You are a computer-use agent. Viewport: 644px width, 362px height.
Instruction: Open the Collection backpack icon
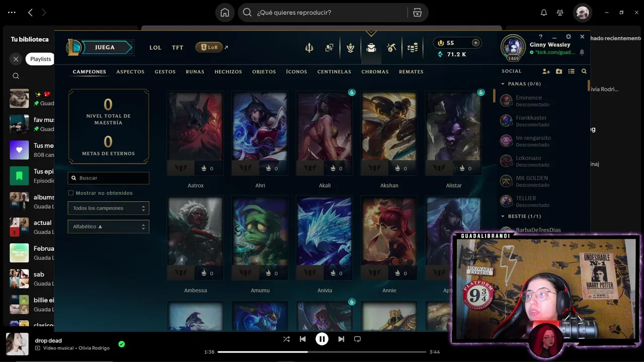[371, 48]
